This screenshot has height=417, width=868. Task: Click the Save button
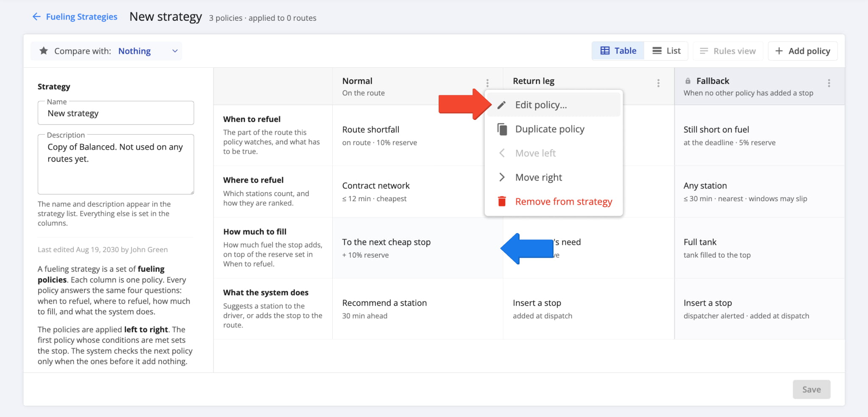pyautogui.click(x=811, y=389)
